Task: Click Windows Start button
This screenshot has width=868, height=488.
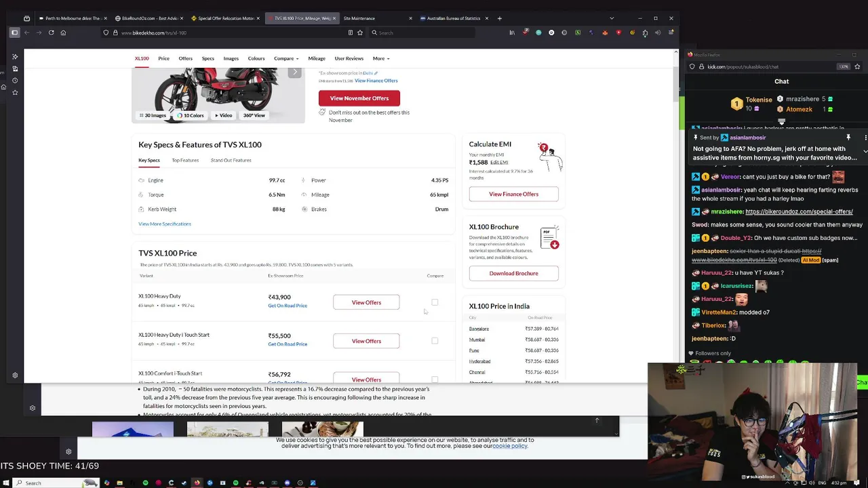Action: 7,483
